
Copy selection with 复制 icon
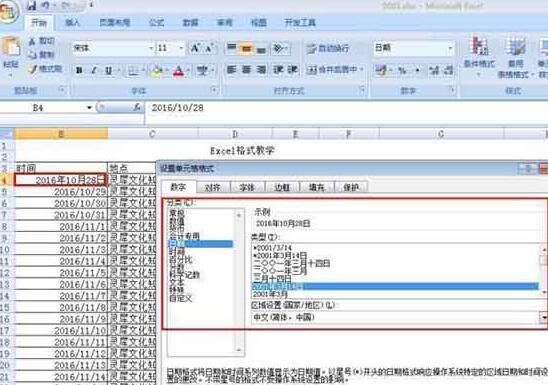click(x=41, y=55)
